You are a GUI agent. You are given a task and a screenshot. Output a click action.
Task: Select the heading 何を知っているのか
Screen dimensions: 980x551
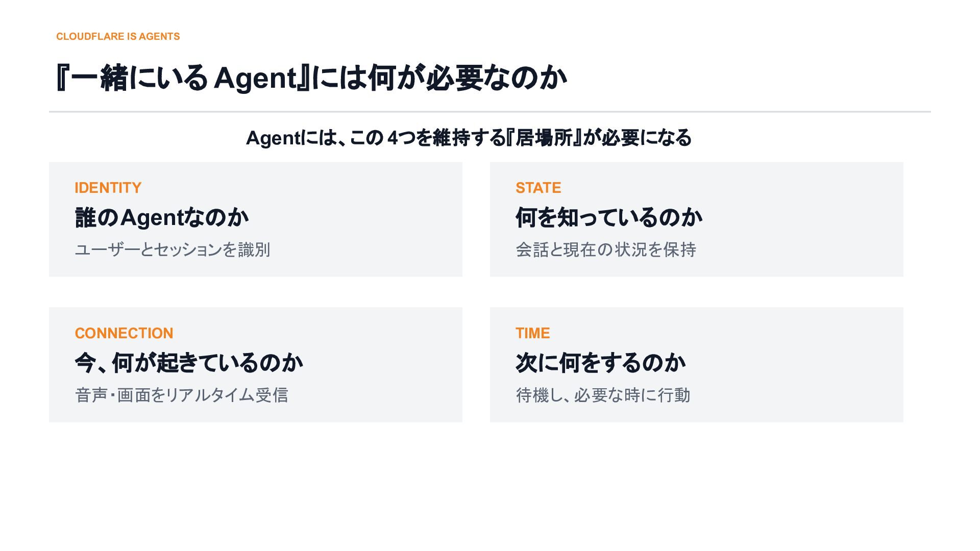tap(608, 217)
